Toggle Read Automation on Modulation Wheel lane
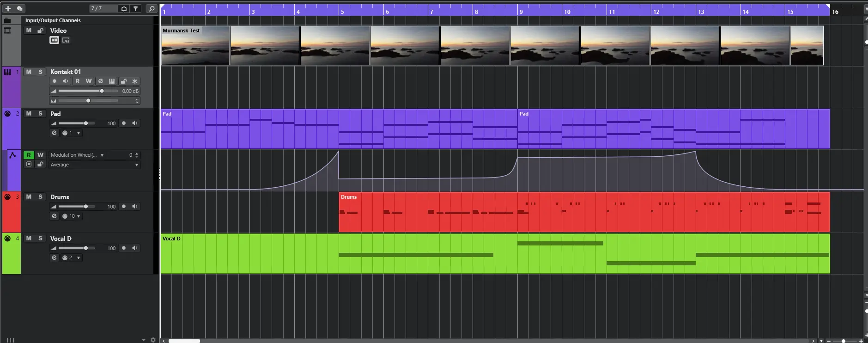Viewport: 868px width, 343px height. [x=29, y=155]
